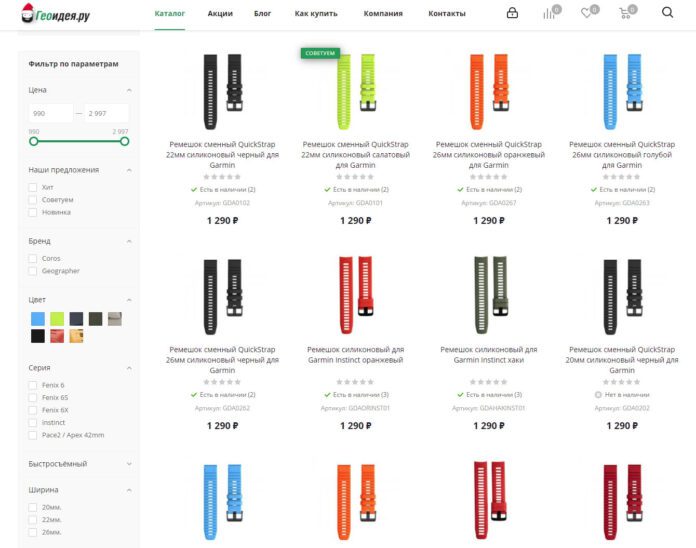The height and width of the screenshot is (548, 696).
Task: Open Garmin Instinct хаки strap title
Action: (x=489, y=355)
